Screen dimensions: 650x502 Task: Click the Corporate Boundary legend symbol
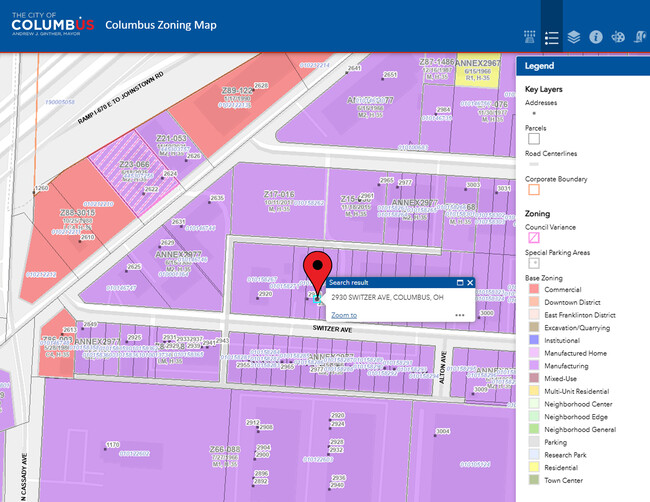(x=533, y=189)
